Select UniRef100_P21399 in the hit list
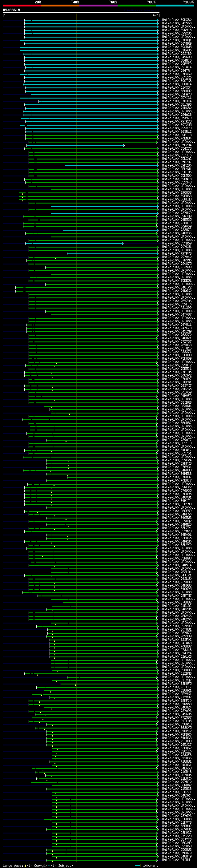Viewport: 197px width, 868px height. click(x=177, y=308)
